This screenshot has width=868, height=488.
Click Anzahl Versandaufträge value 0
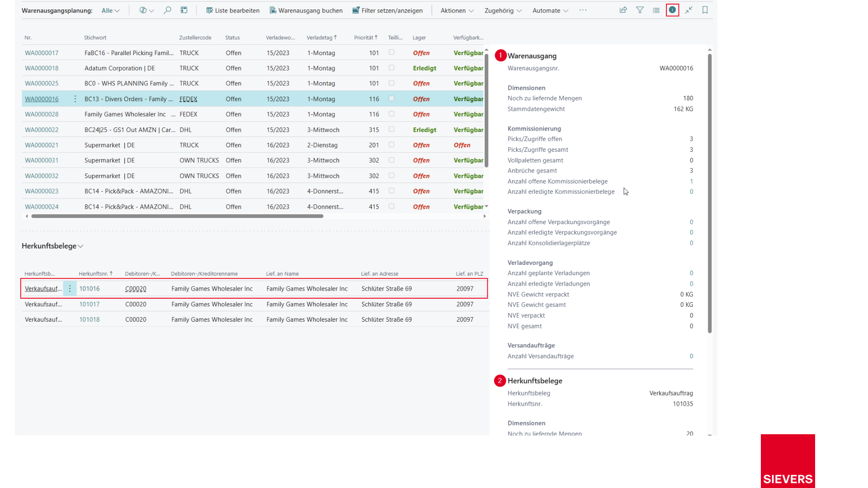coord(691,356)
